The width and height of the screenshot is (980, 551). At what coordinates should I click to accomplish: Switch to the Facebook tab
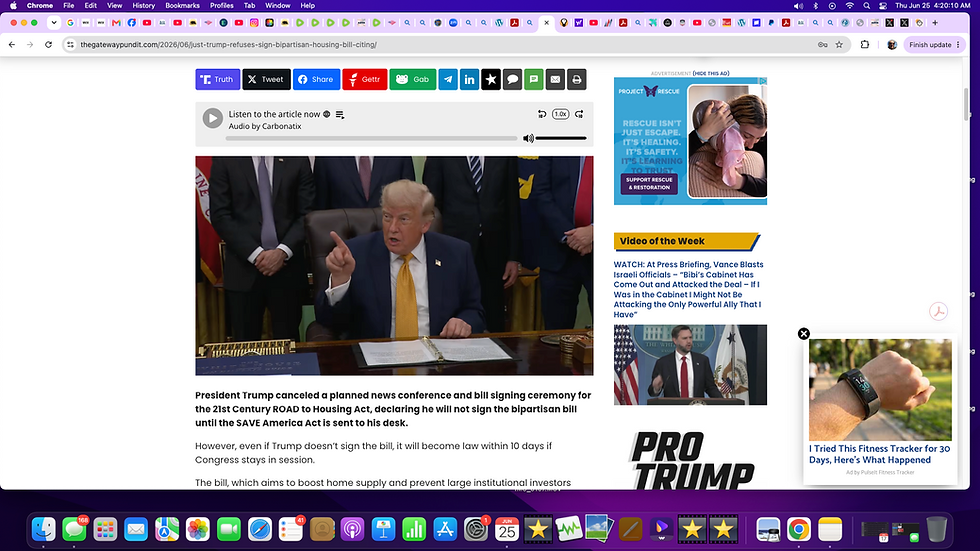[x=132, y=22]
